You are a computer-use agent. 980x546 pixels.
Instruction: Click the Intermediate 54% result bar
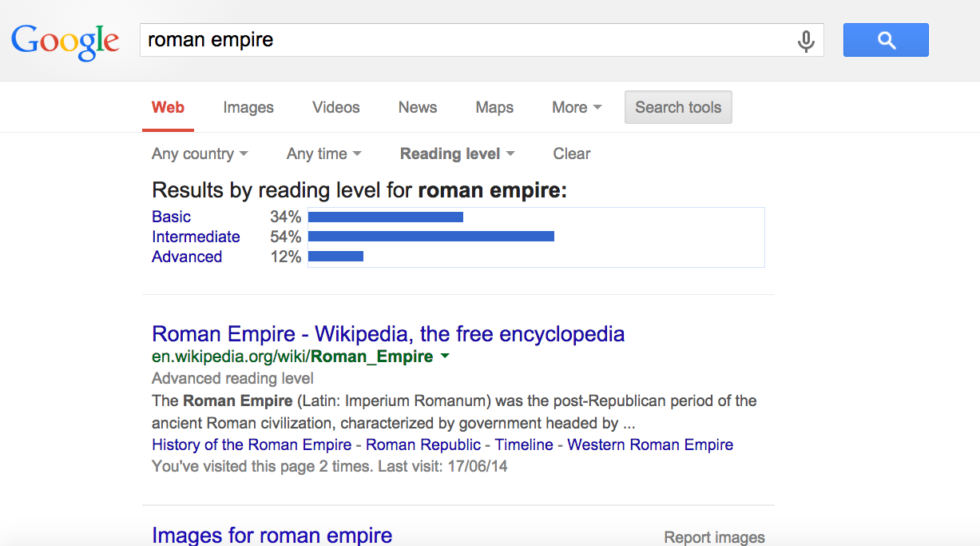pos(430,237)
